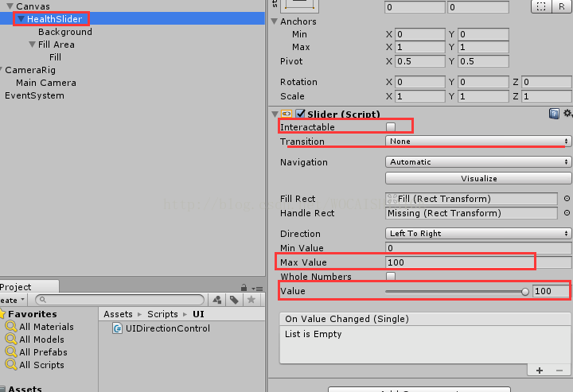Open the Slider component gear settings menu
The width and height of the screenshot is (573, 392).
(x=567, y=113)
